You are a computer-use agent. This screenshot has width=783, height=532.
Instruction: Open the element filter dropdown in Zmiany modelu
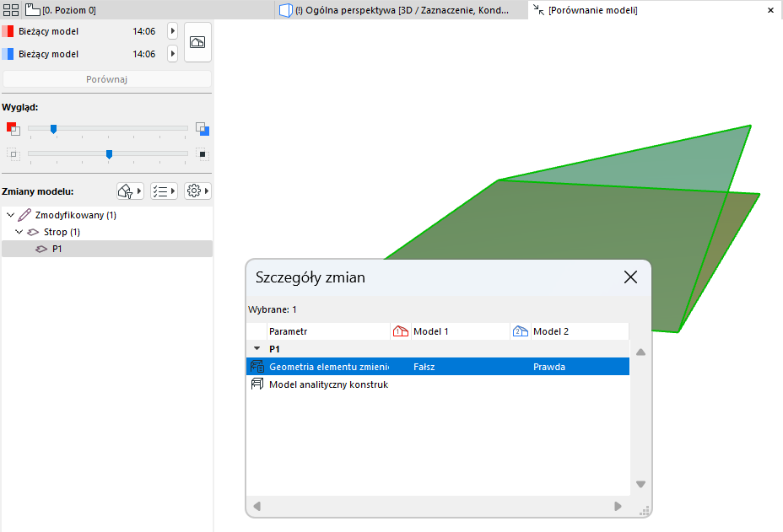coord(130,191)
